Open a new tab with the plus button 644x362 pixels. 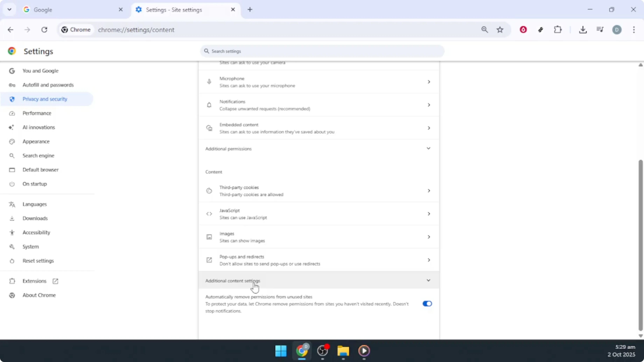point(250,9)
